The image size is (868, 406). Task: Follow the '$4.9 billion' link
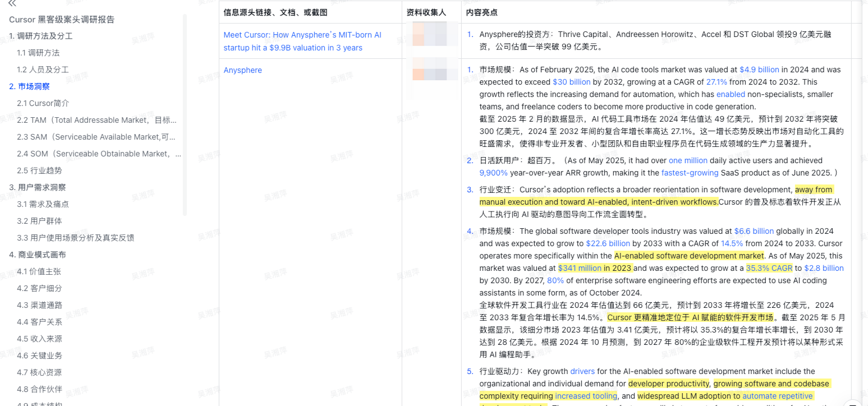pos(759,70)
